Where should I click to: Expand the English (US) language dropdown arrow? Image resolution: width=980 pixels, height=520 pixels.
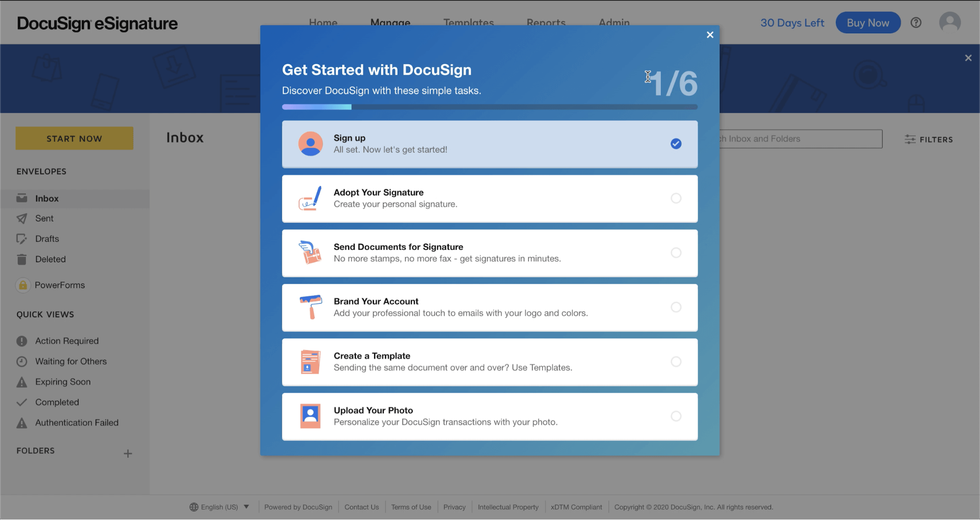point(247,507)
